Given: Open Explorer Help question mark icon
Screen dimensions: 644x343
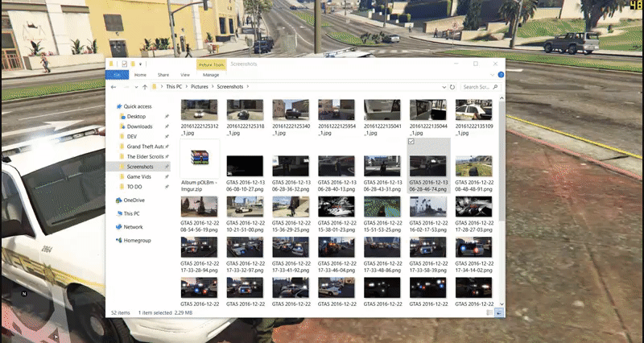Looking at the screenshot, I should (x=501, y=75).
